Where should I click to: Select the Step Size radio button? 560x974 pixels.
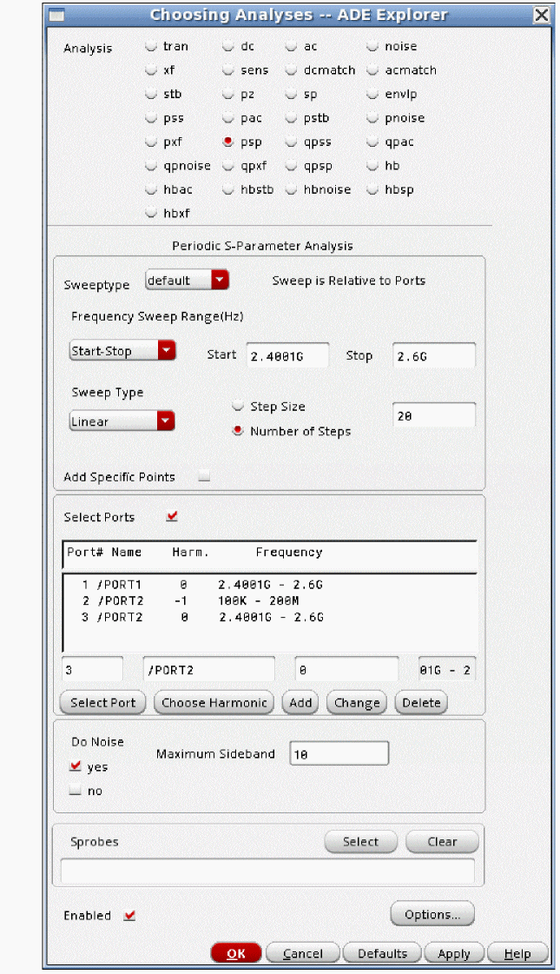(238, 407)
